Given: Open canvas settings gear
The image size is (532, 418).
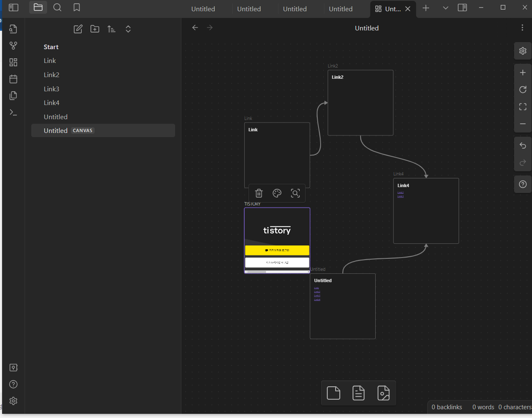Looking at the screenshot, I should coord(523,51).
